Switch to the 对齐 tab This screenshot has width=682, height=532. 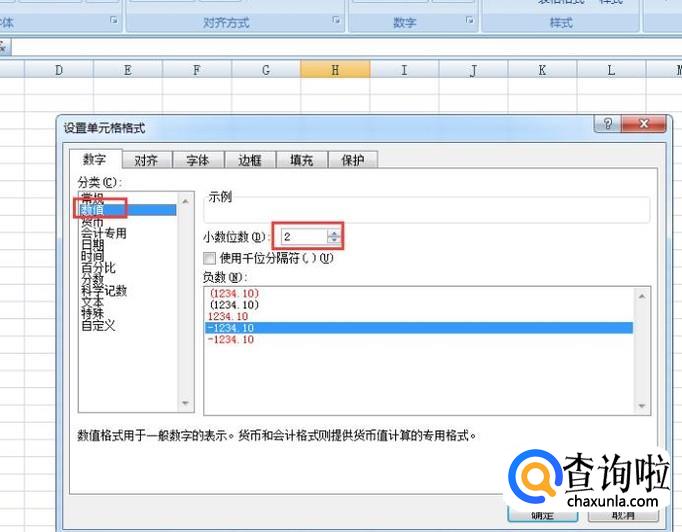pyautogui.click(x=146, y=160)
